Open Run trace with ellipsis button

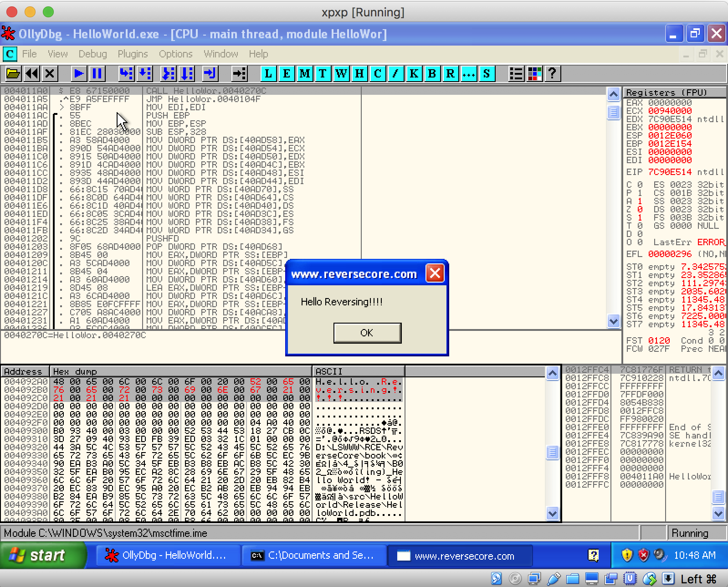pyautogui.click(x=469, y=73)
